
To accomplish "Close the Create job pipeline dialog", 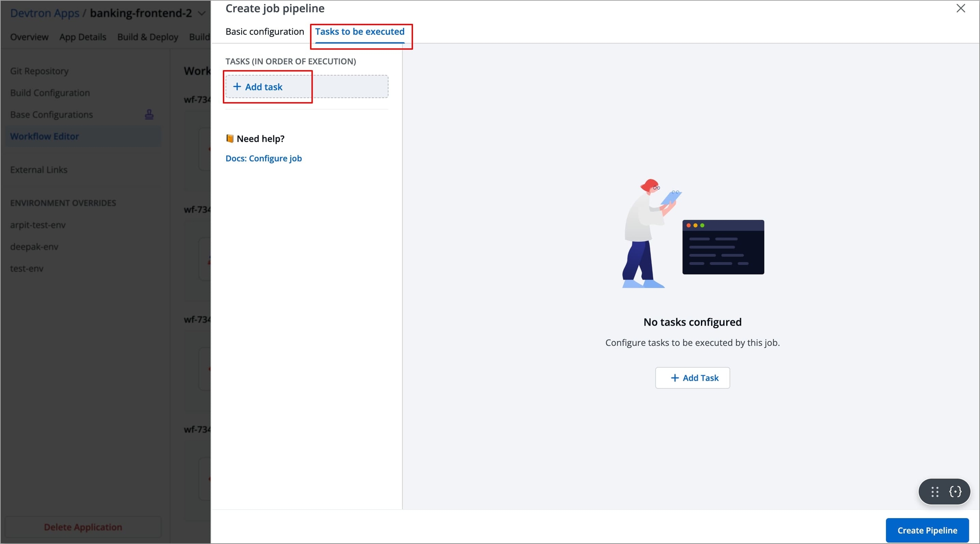I will point(960,8).
